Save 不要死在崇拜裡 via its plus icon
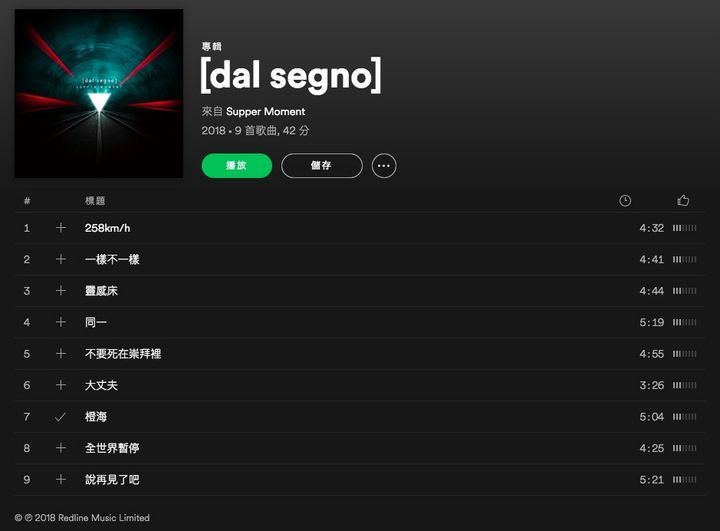720x531 pixels. click(61, 354)
